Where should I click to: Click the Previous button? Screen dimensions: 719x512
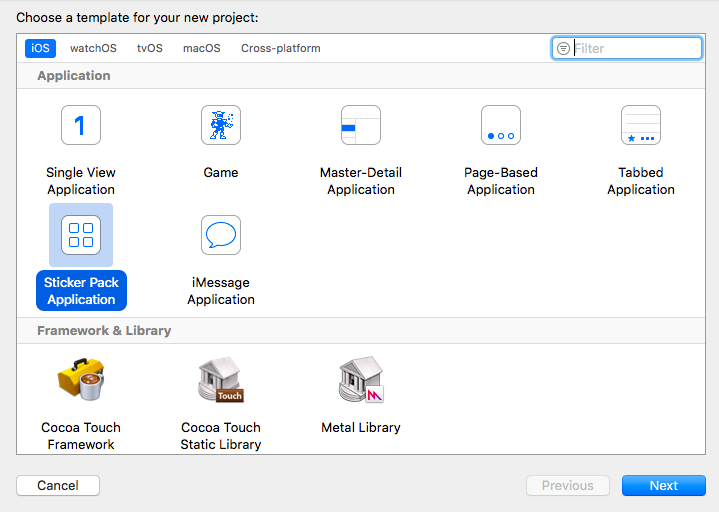tap(568, 485)
